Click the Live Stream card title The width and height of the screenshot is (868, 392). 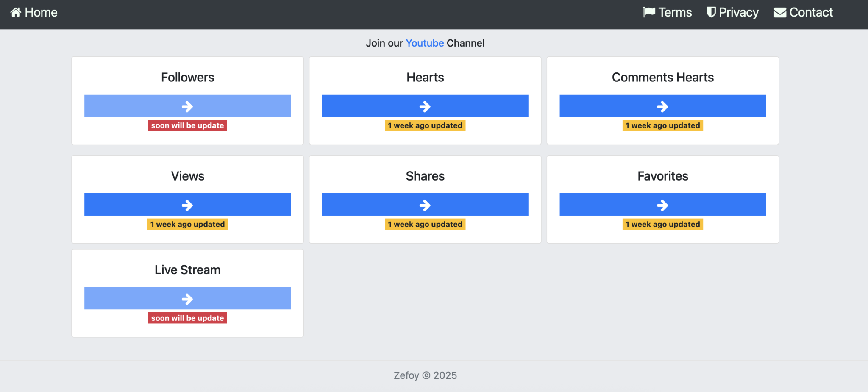pos(187,270)
